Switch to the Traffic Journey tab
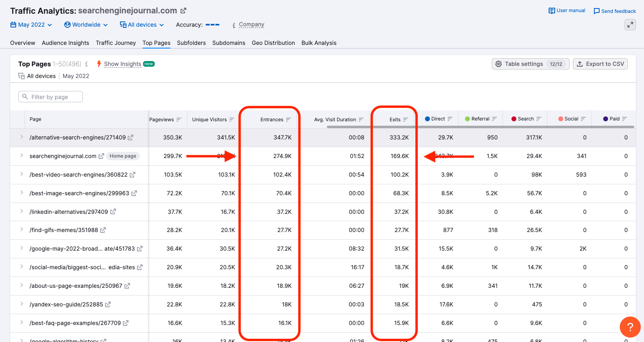The width and height of the screenshot is (644, 342). pos(116,43)
